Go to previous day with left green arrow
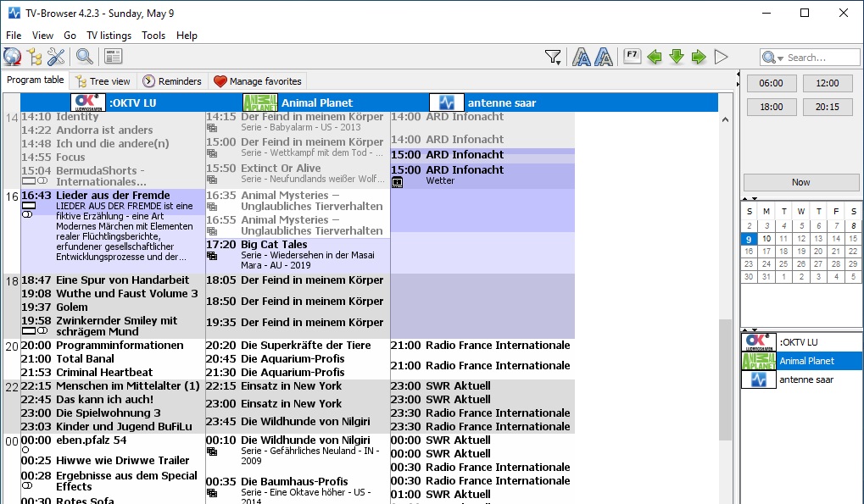 pos(655,57)
